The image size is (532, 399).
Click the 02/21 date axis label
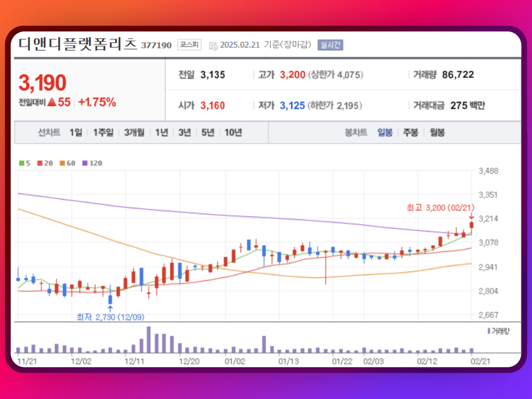[x=480, y=361]
